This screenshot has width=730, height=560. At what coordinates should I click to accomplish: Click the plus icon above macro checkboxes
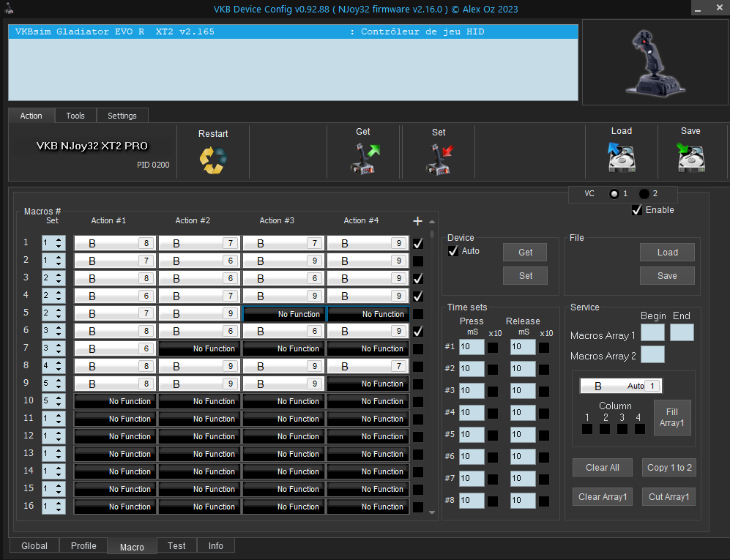click(x=417, y=221)
